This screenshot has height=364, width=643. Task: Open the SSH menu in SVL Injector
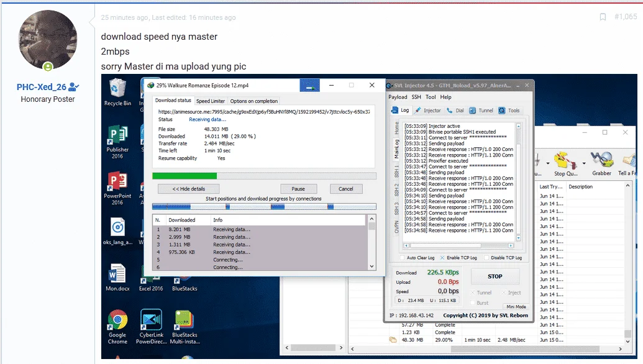(416, 97)
